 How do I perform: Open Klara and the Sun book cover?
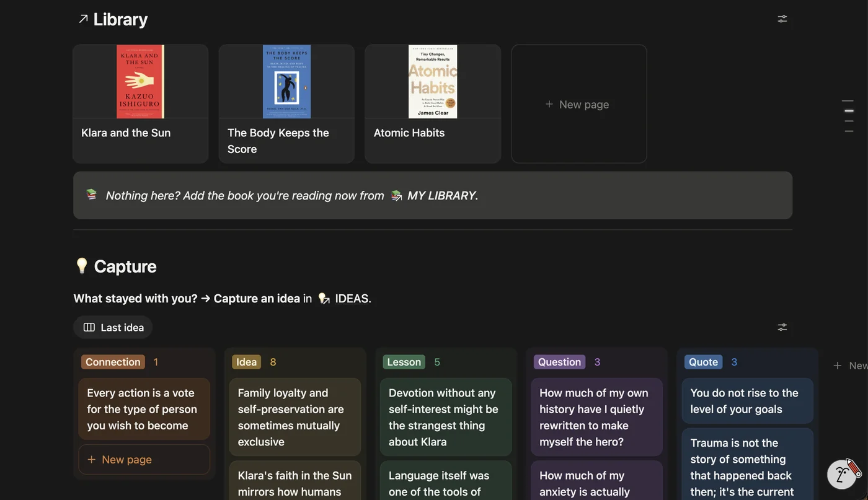click(140, 81)
